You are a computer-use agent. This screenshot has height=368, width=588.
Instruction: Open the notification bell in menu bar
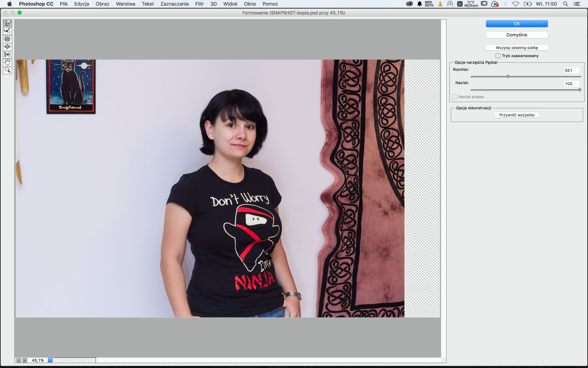419,4
